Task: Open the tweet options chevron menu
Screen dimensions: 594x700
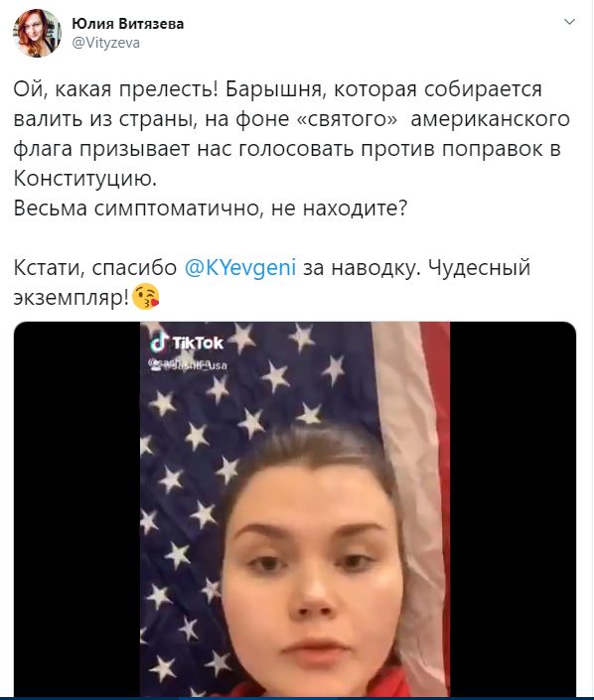Action: [x=569, y=22]
